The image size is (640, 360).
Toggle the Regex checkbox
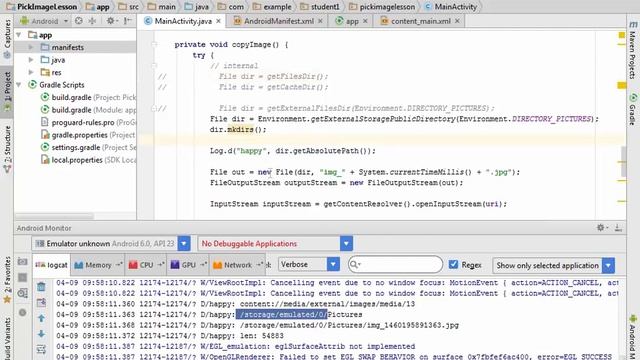[x=453, y=264]
